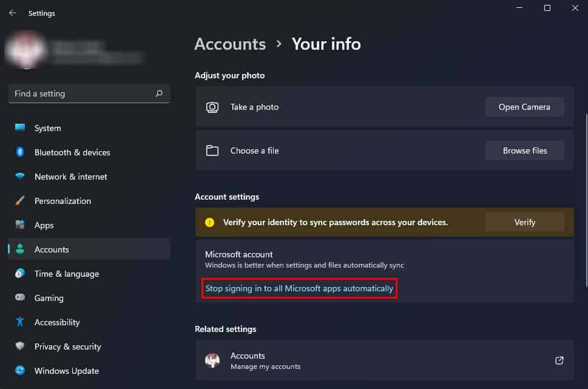Click the yellow warning icon in verify banner

(209, 223)
